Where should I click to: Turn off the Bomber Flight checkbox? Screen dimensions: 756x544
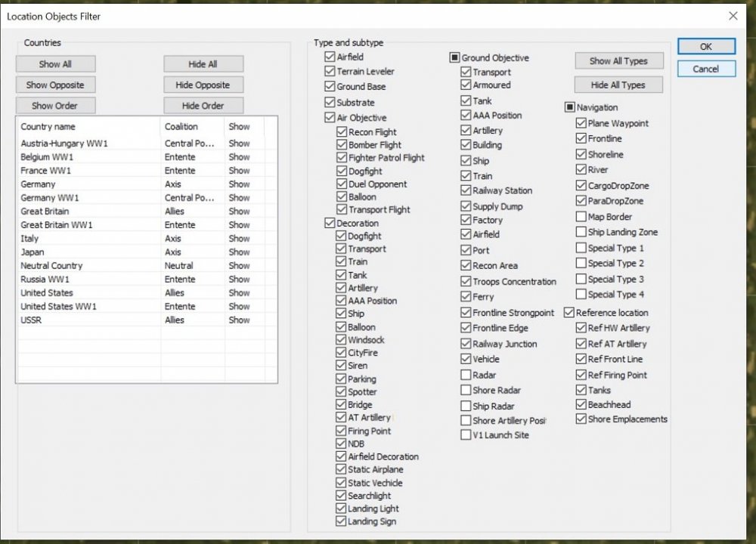point(342,145)
